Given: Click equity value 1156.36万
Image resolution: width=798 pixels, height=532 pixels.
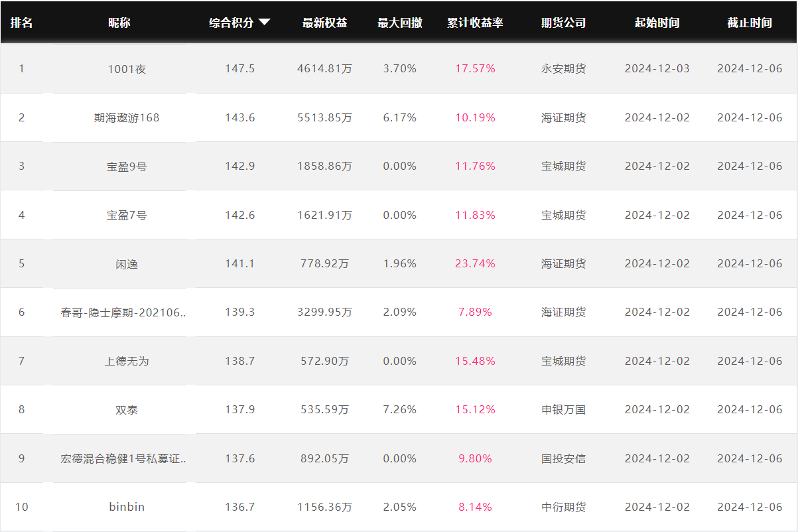Looking at the screenshot, I should [324, 507].
